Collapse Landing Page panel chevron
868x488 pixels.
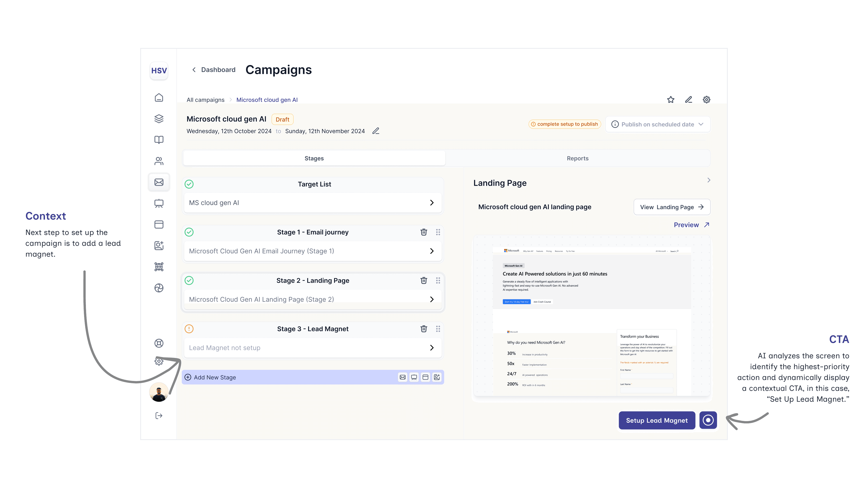pyautogui.click(x=709, y=180)
